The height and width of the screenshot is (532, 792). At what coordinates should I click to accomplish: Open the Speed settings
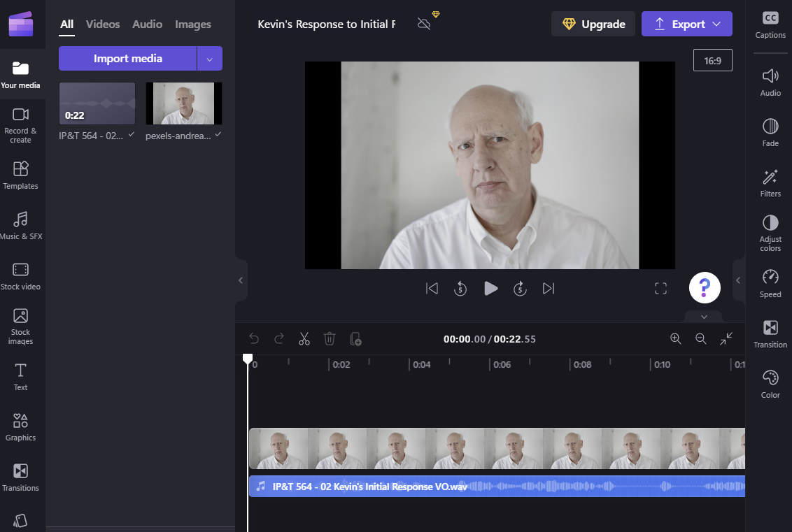tap(770, 283)
